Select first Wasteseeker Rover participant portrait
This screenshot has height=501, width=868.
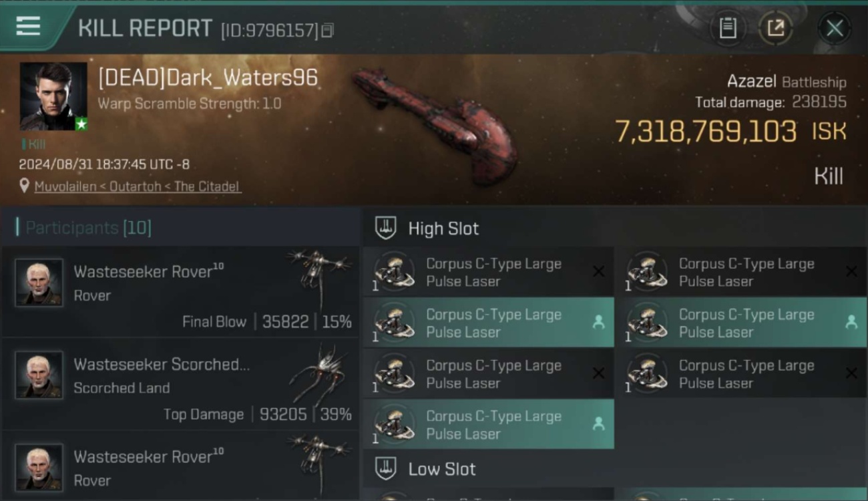[x=39, y=283]
